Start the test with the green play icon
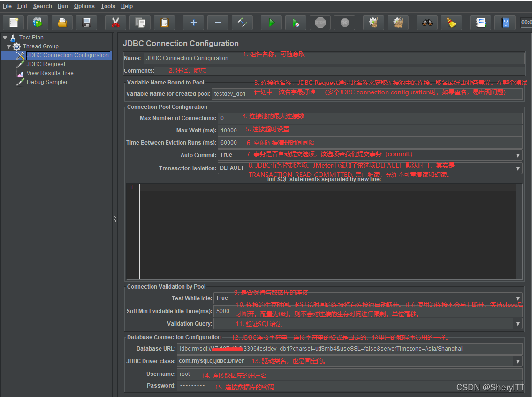Image resolution: width=532 pixels, height=397 pixels. pyautogui.click(x=271, y=22)
